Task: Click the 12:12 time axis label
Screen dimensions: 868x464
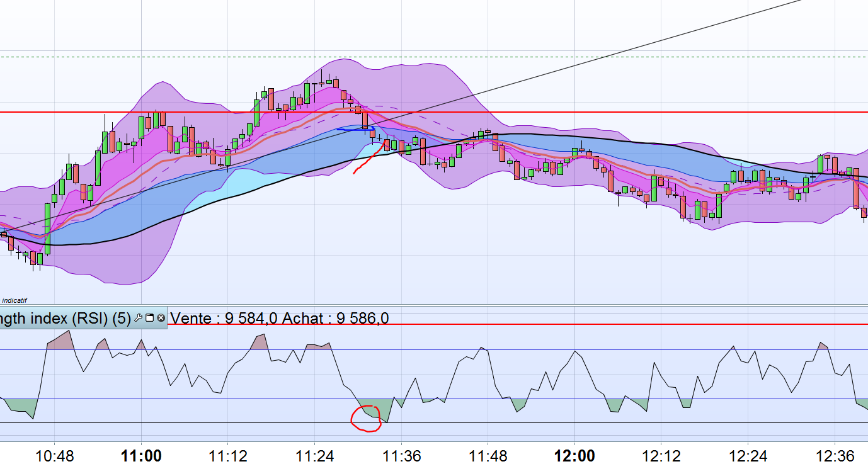Action: [x=661, y=455]
